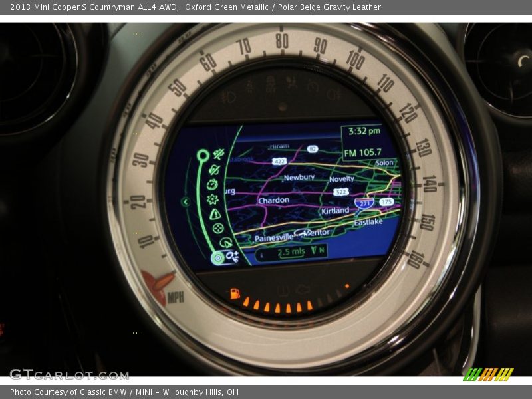Click the fuel pump icon
The height and width of the screenshot is (399, 532).
[234, 293]
